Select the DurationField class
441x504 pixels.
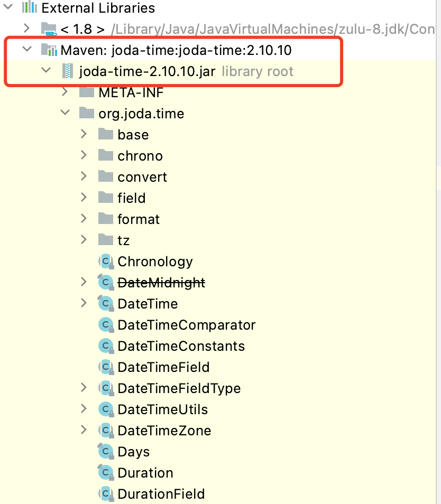click(161, 494)
